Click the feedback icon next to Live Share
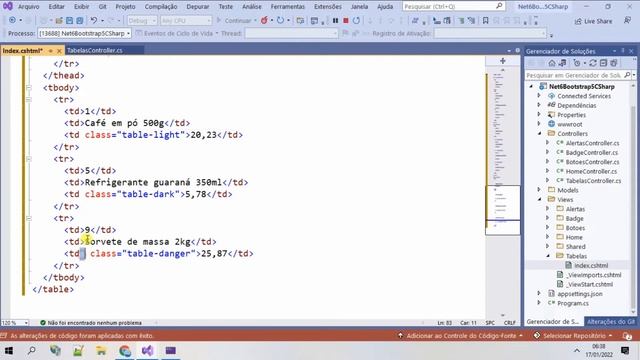640x360 pixels. (627, 20)
